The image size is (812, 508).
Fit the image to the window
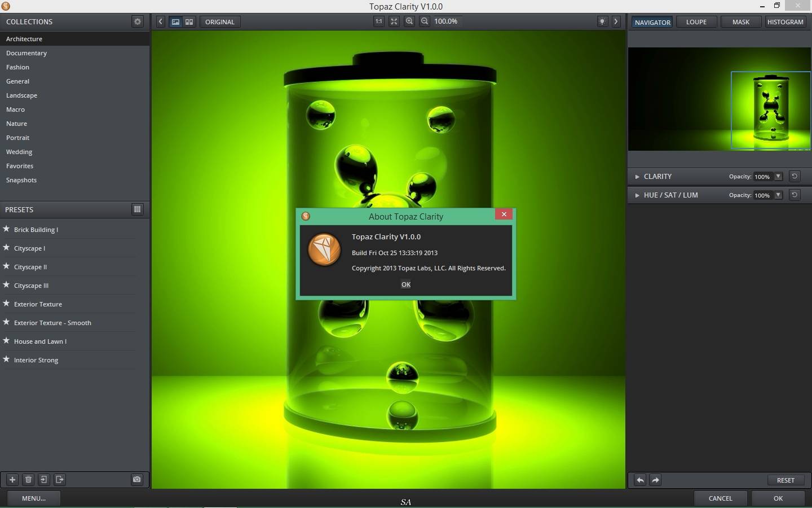[394, 21]
